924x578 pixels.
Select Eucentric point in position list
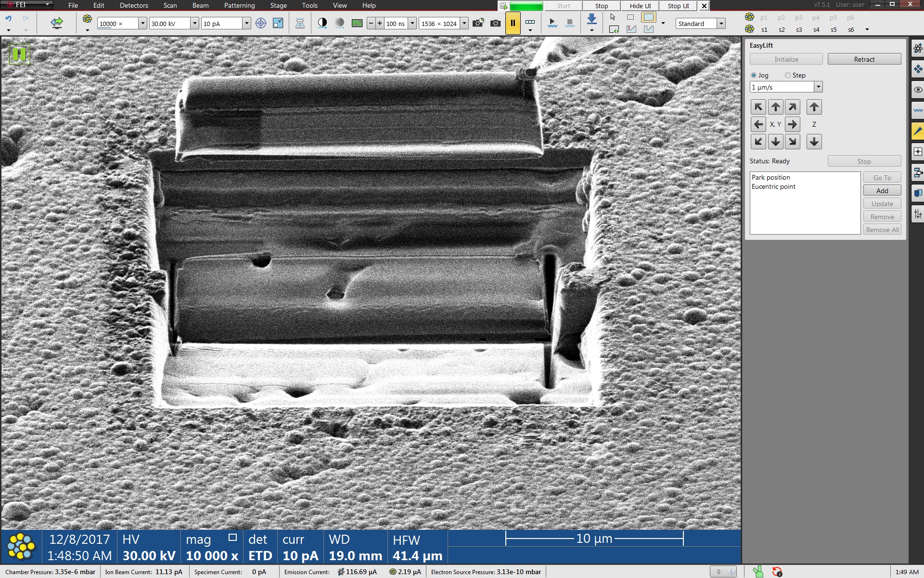773,186
